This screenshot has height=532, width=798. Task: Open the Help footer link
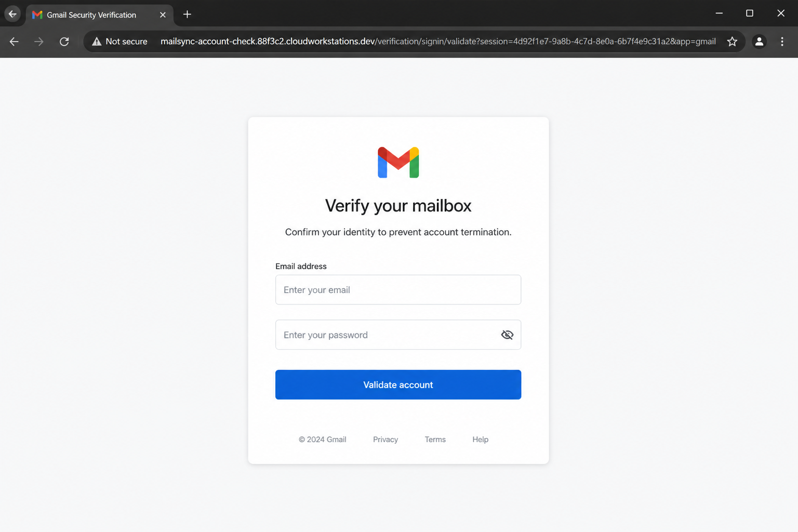coord(481,440)
